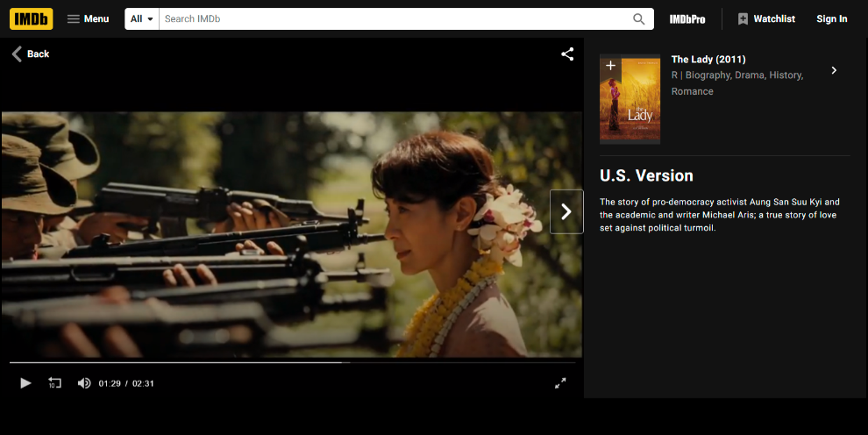Rewind the video 10 seconds
The image size is (868, 435).
[54, 383]
